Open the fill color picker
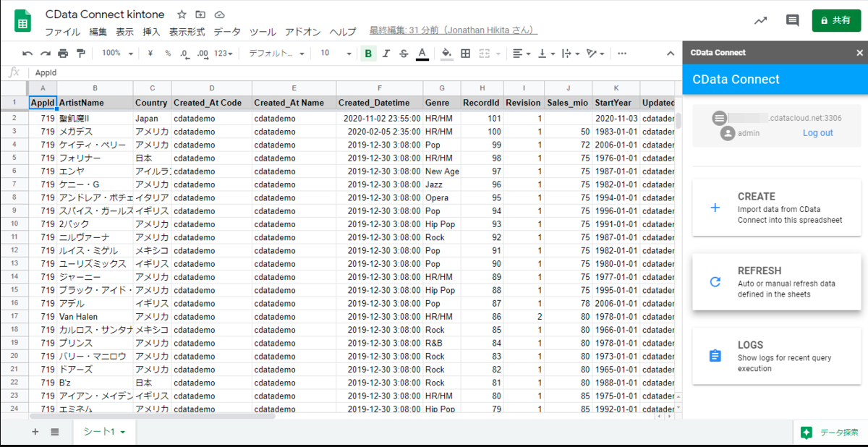The height and width of the screenshot is (447, 868). (x=446, y=54)
